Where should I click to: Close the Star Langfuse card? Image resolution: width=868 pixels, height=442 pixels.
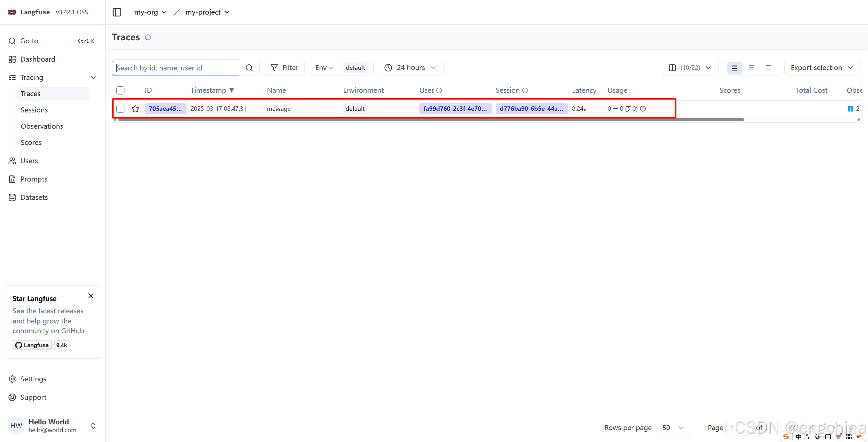click(x=91, y=296)
